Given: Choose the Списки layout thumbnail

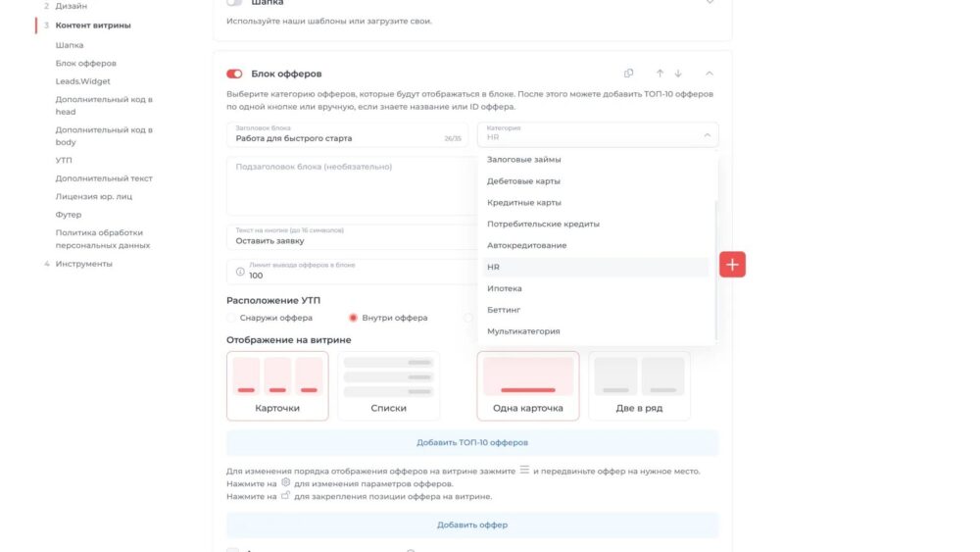Looking at the screenshot, I should pyautogui.click(x=389, y=385).
